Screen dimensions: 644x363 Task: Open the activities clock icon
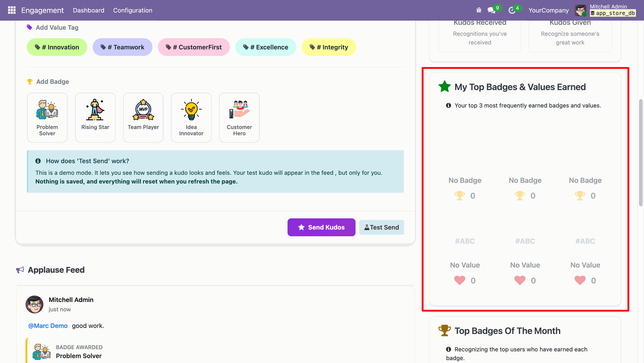[512, 10]
